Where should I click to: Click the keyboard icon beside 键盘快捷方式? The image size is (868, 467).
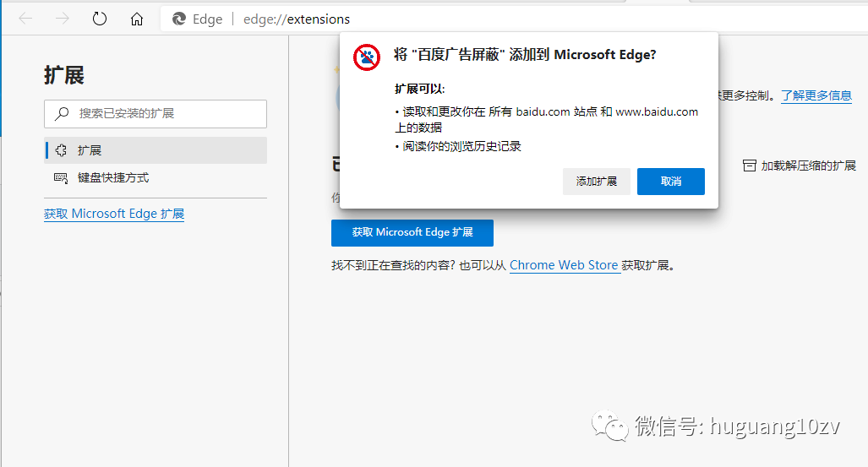(61, 177)
